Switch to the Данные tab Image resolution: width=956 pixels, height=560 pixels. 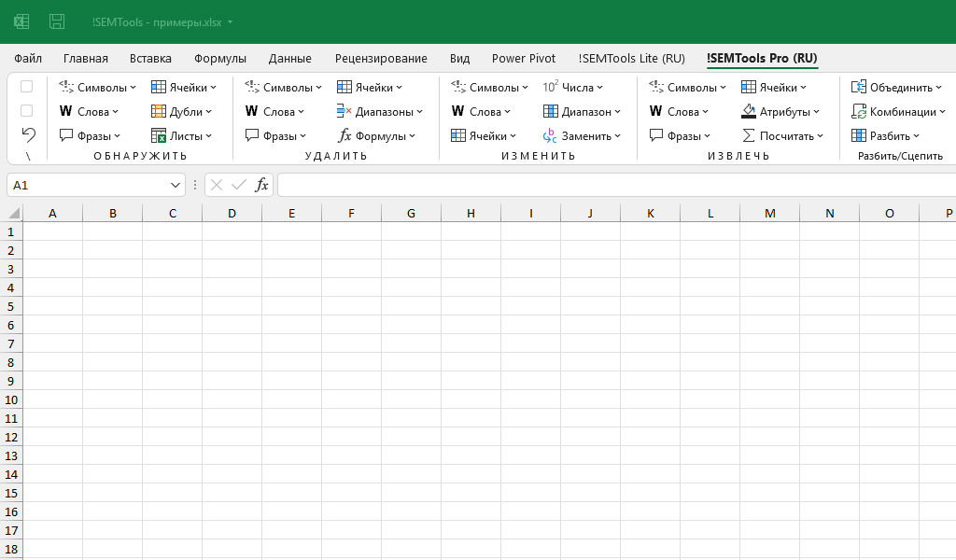(290, 59)
